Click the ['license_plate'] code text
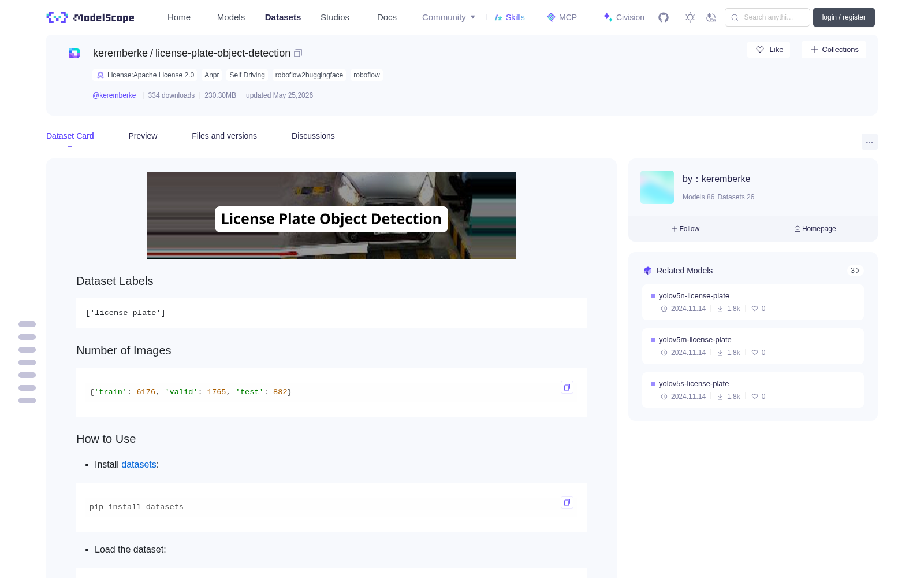Image resolution: width=924 pixels, height=578 pixels. click(125, 313)
